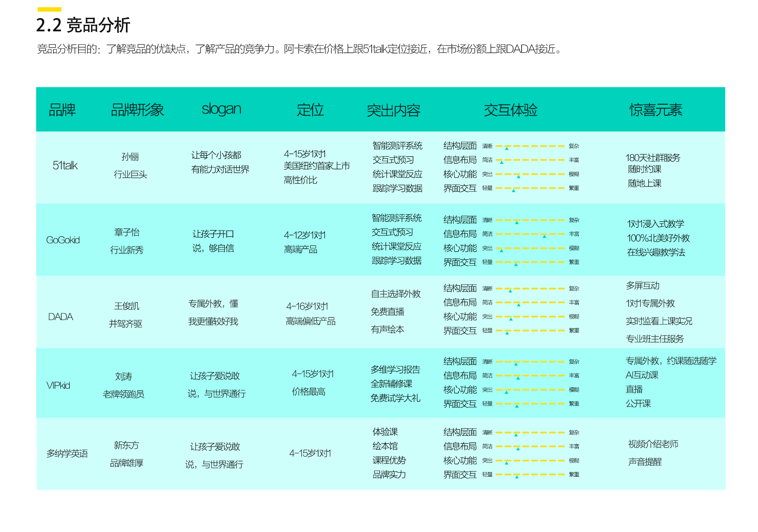758x532 pixels.
Task: Select the 竞品分析目的 description sentence
Action: click(x=299, y=49)
